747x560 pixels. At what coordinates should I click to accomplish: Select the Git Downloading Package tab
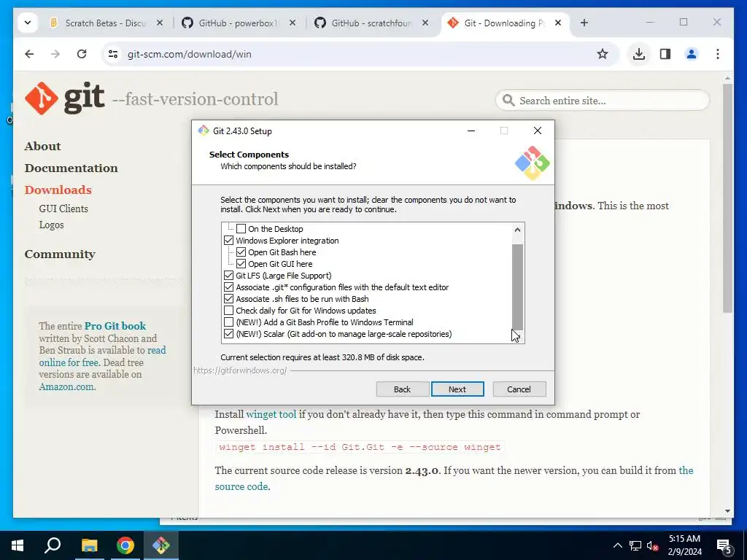[505, 23]
